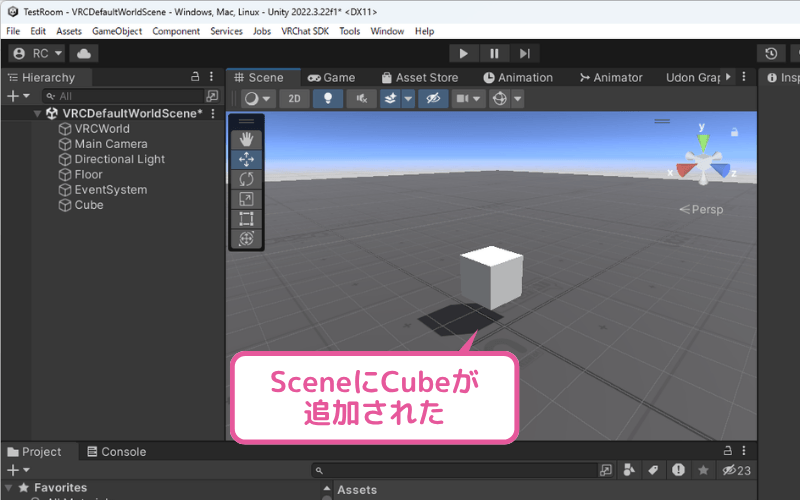Toggle scene lighting bulb
Screen dimensions: 800x500
tap(328, 99)
